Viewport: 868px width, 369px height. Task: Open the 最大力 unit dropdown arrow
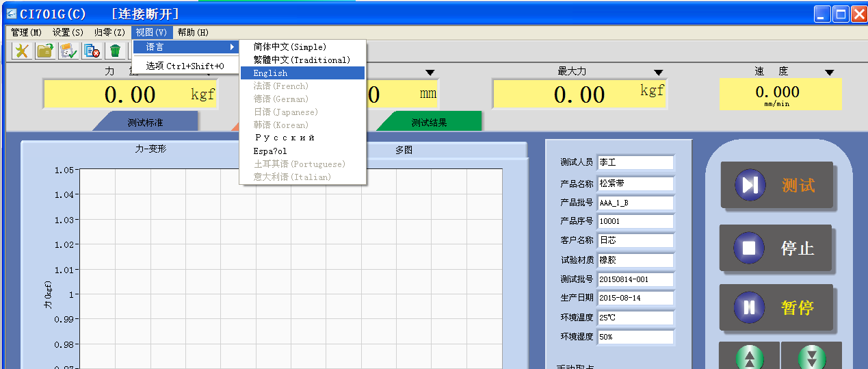[658, 73]
